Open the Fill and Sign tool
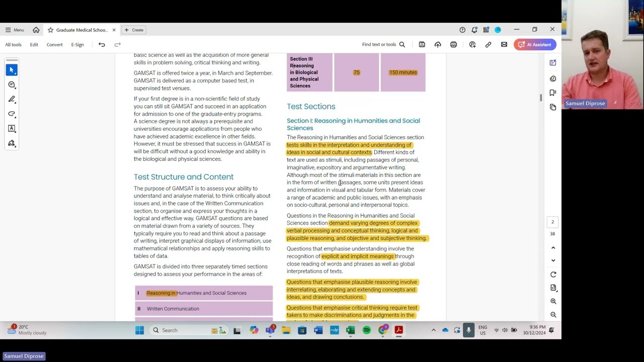 [12, 144]
